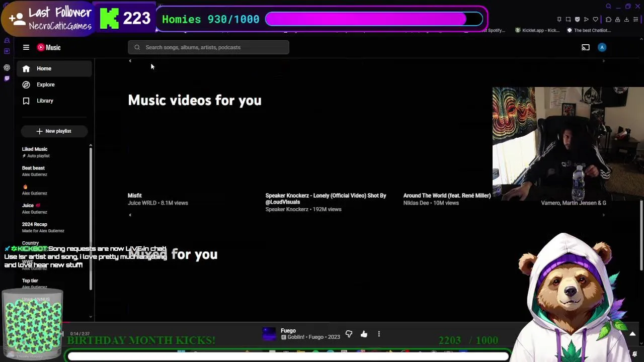The width and height of the screenshot is (644, 362).
Task: Go to the Home section
Action: click(x=55, y=68)
